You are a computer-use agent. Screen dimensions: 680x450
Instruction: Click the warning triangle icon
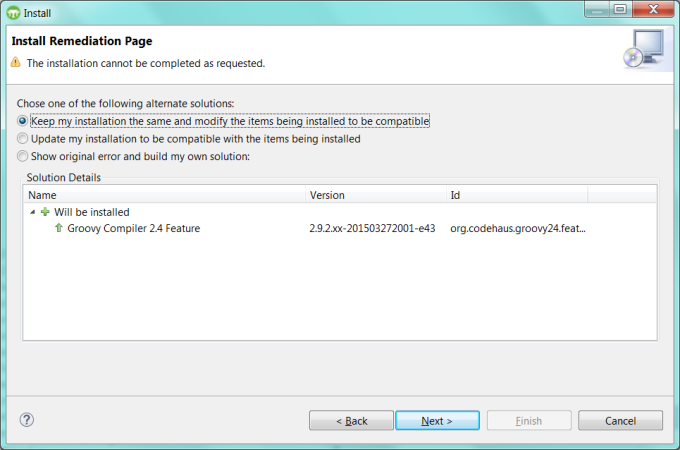(16, 62)
